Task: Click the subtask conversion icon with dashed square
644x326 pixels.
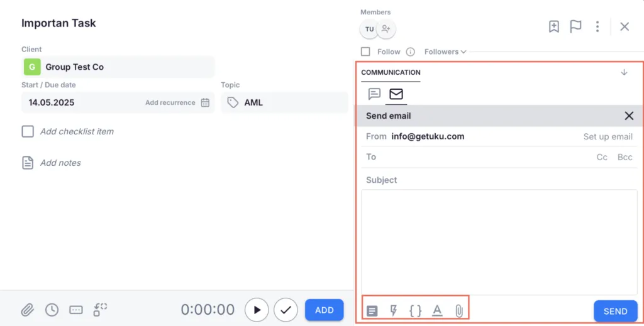Action: tap(100, 310)
